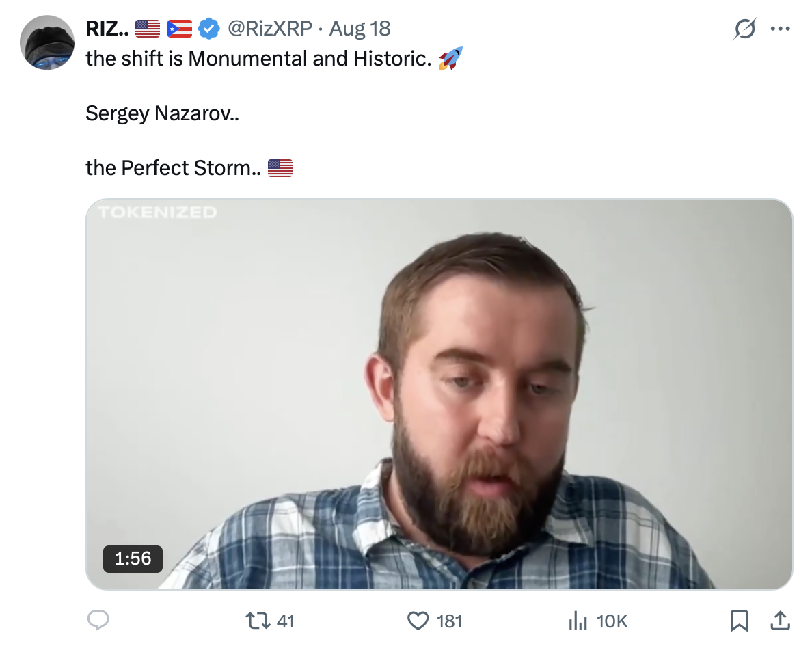The width and height of the screenshot is (812, 648).
Task: Bookmark this post
Action: [x=739, y=621]
